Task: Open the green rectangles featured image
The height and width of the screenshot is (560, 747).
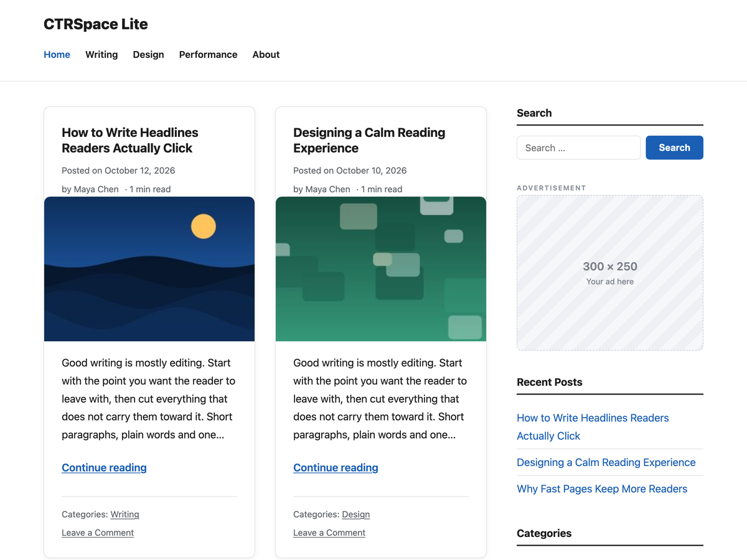Action: click(x=381, y=269)
